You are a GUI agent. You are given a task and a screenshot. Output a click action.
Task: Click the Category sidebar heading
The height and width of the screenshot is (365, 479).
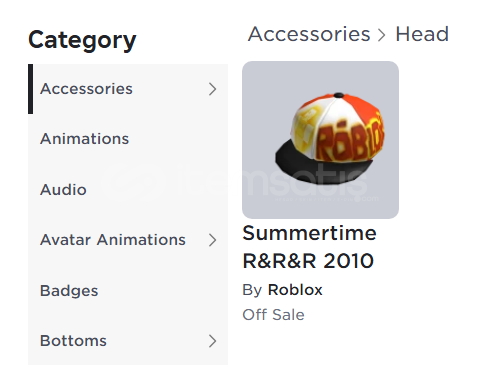82,41
